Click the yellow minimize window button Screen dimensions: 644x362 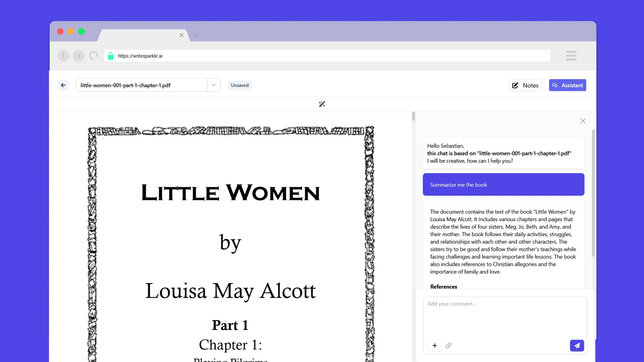(x=71, y=32)
